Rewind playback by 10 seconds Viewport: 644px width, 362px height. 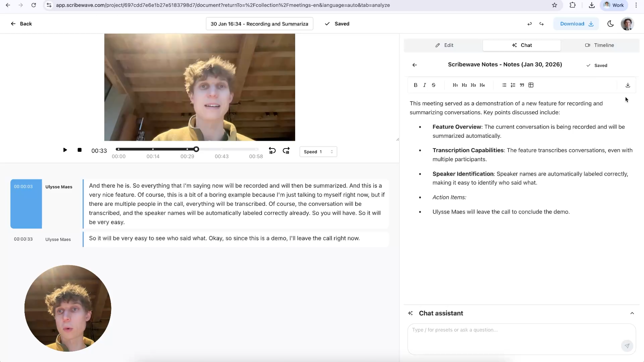(272, 151)
